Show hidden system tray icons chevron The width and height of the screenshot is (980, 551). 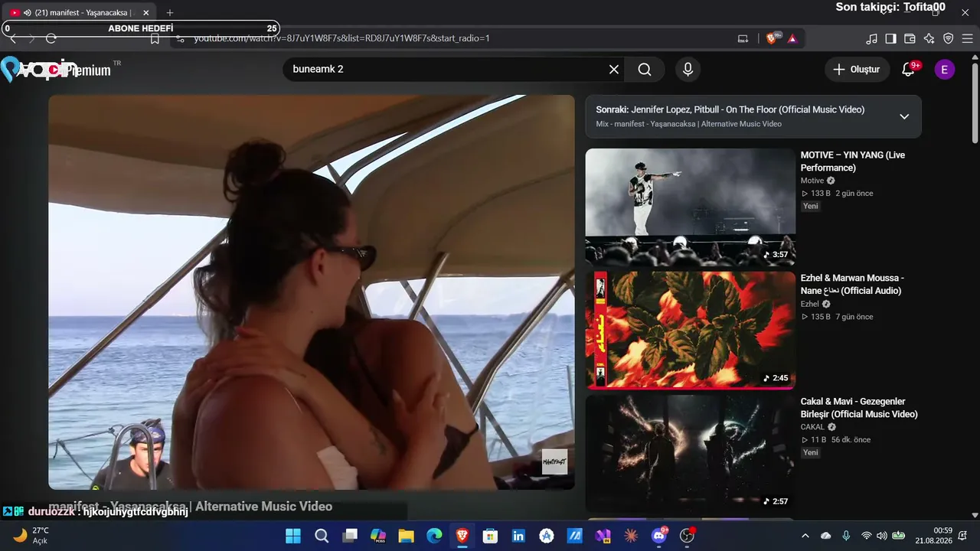805,536
